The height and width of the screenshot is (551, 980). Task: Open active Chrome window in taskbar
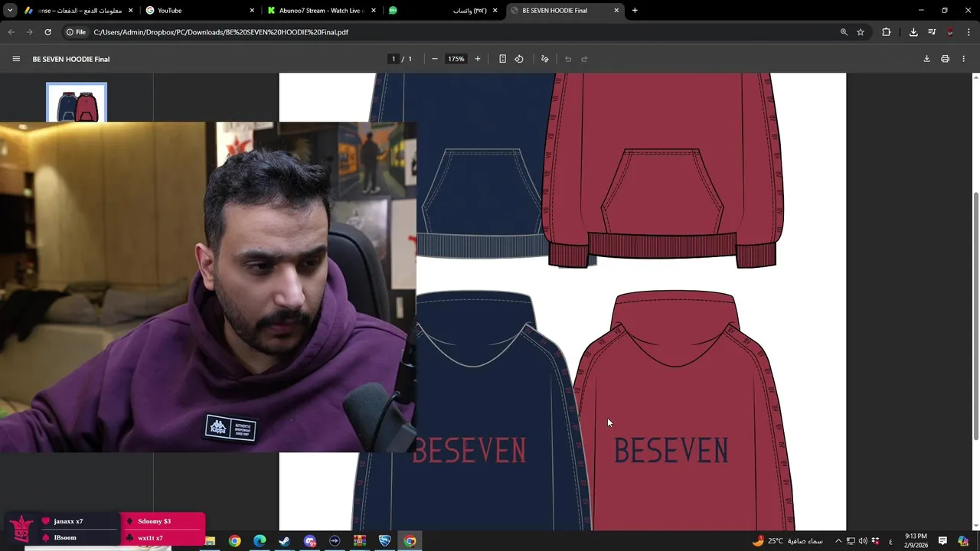tap(410, 541)
